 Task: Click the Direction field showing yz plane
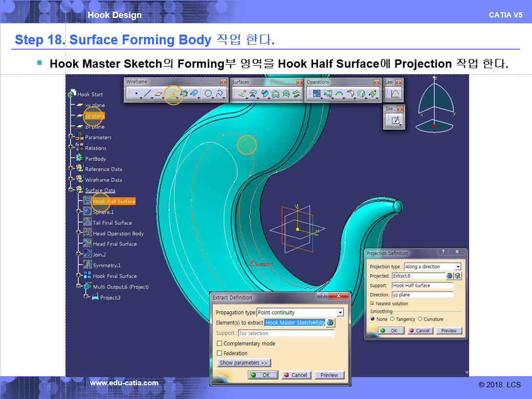(422, 295)
